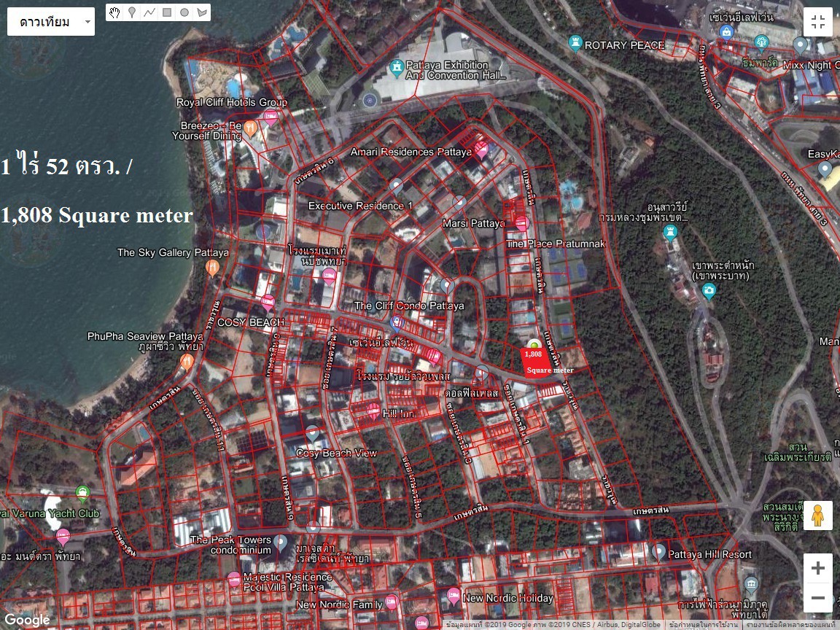The image size is (840, 630).
Task: Click The Peak Towers condominium pin
Action: click(280, 542)
